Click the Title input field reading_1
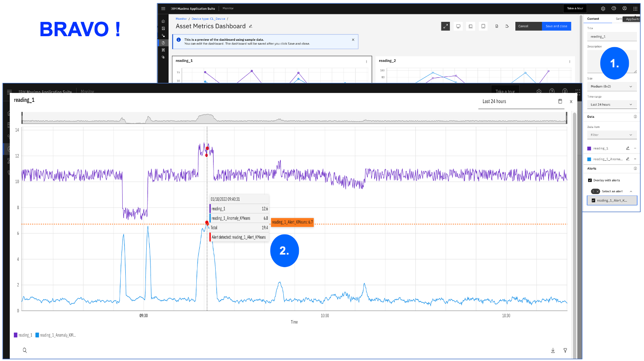This screenshot has height=361, width=644. [x=612, y=37]
